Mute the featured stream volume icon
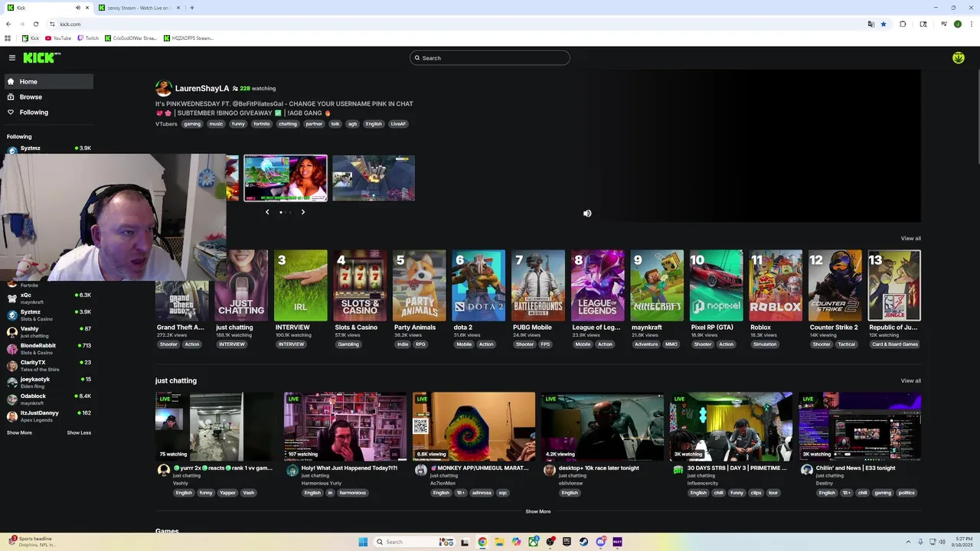The height and width of the screenshot is (551, 980). click(x=587, y=214)
